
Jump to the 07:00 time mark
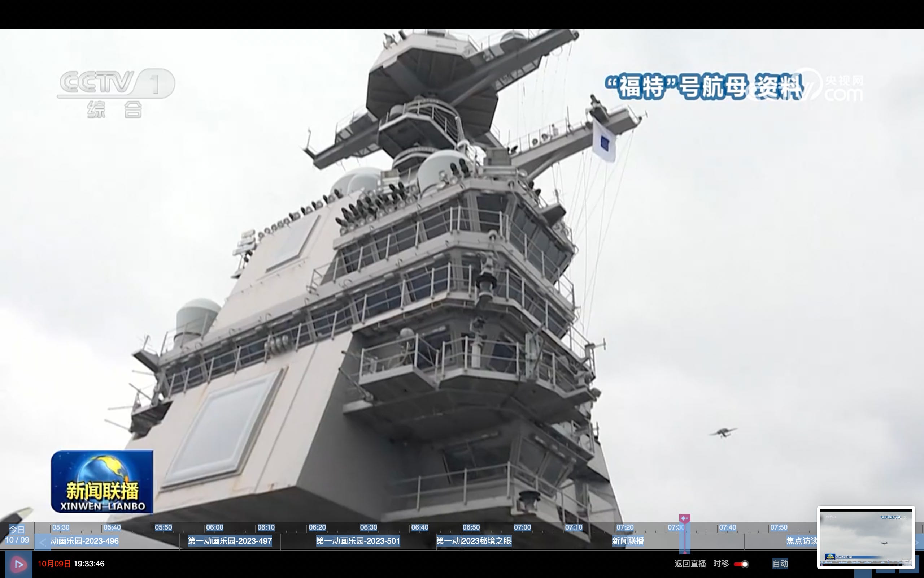(522, 527)
